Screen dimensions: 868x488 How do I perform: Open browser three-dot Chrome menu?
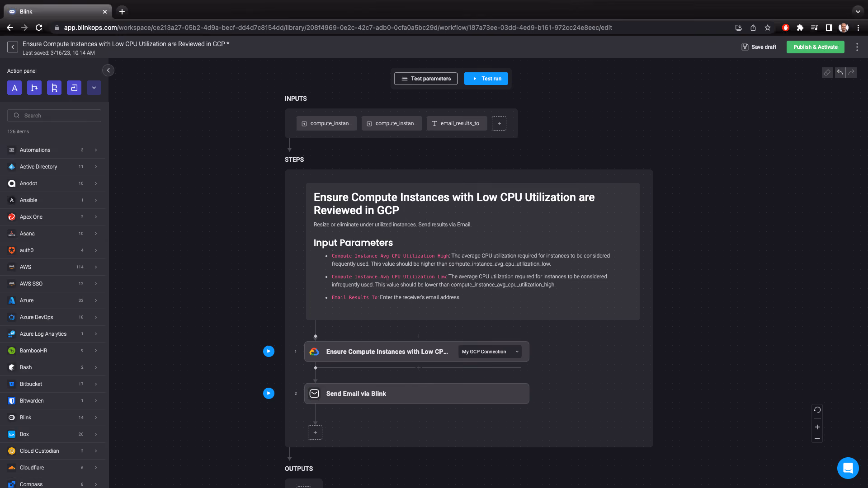858,28
